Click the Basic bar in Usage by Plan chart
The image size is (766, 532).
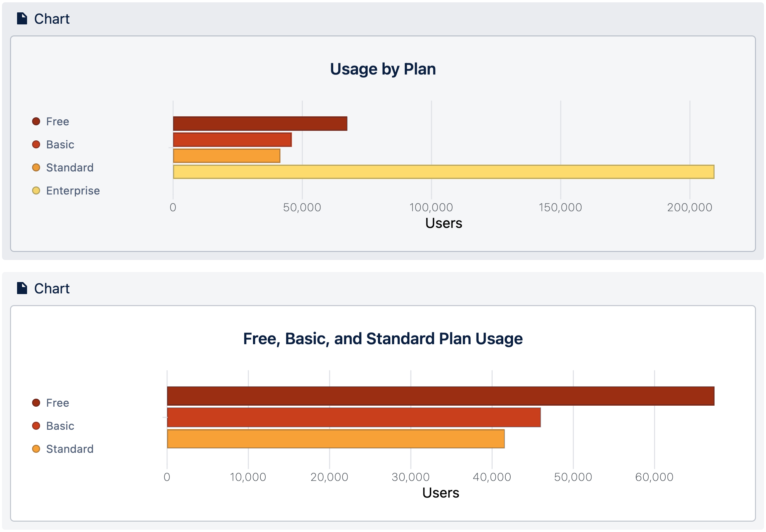[232, 140]
